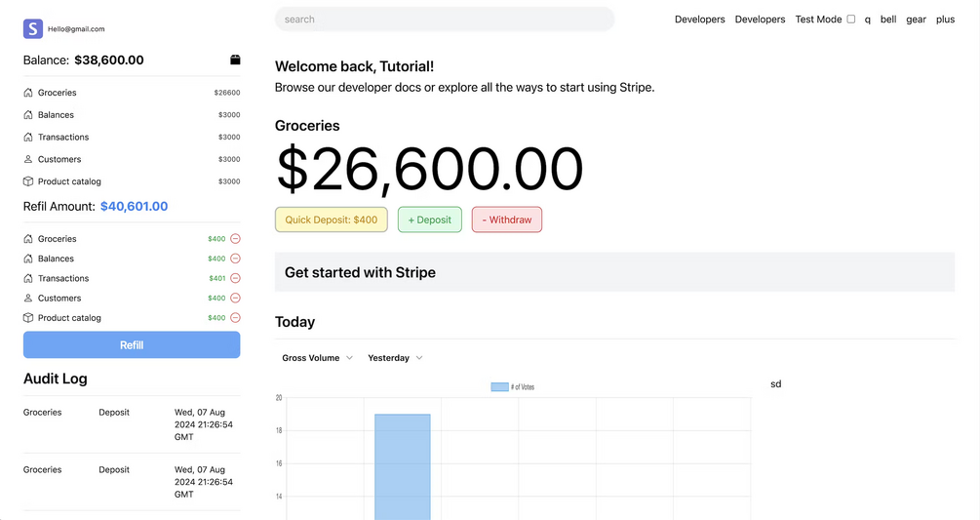
Task: Open the second Developers header link
Action: [x=760, y=20]
